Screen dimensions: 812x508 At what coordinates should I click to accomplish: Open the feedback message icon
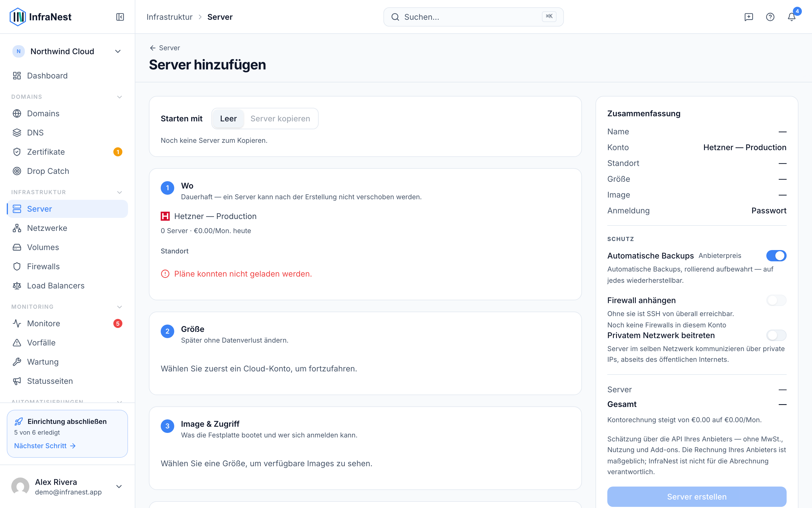[x=749, y=17]
